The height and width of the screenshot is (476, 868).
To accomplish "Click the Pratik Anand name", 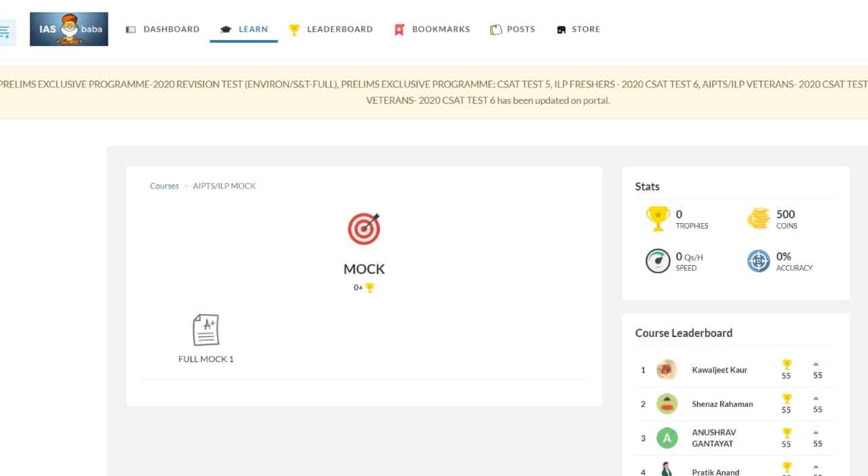I will [715, 472].
